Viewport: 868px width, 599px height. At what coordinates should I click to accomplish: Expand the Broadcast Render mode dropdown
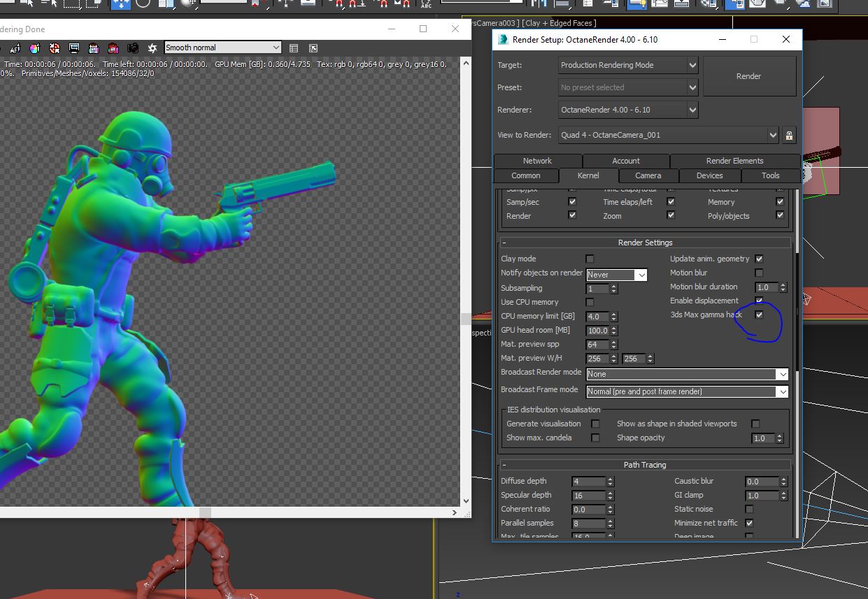pos(687,374)
